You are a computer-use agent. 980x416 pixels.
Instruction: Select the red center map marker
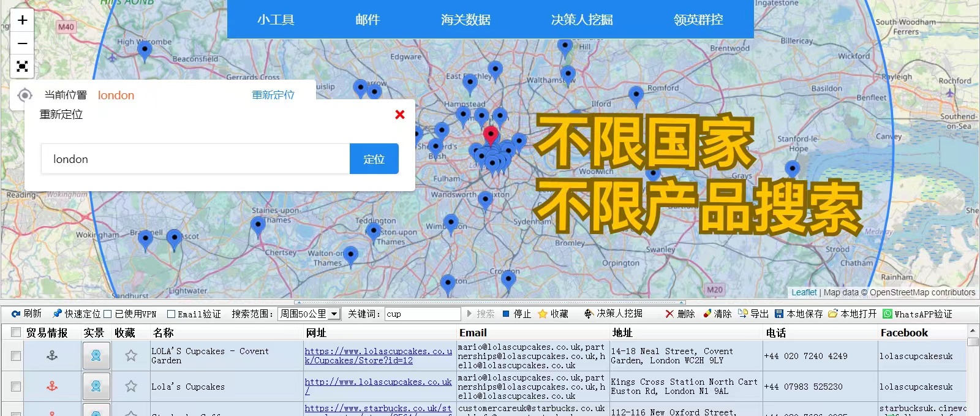coord(490,135)
